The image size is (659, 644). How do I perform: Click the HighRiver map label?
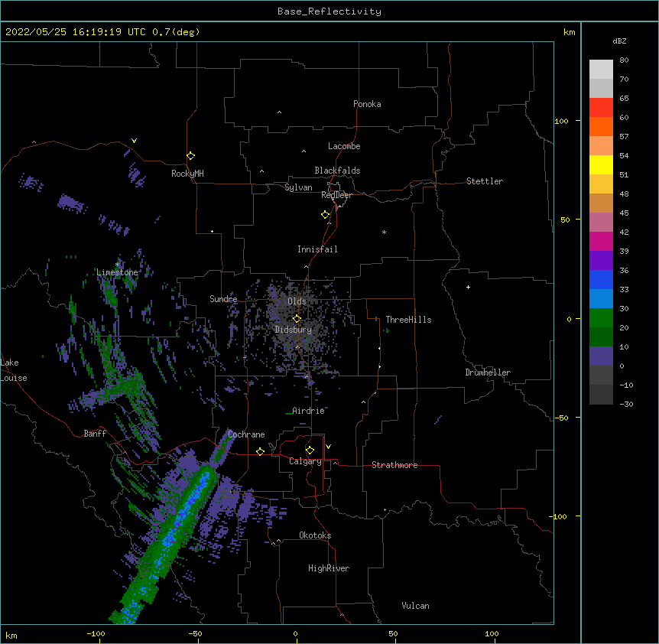tap(329, 568)
